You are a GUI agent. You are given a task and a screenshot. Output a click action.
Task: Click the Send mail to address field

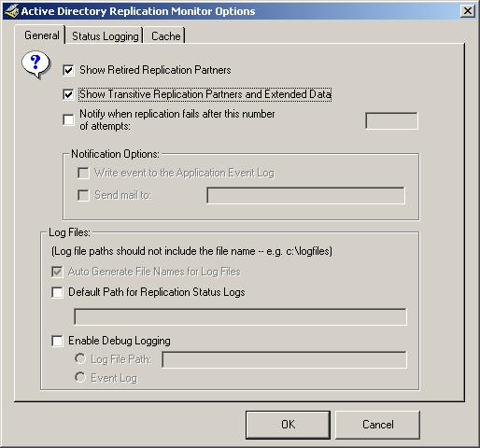pyautogui.click(x=305, y=195)
